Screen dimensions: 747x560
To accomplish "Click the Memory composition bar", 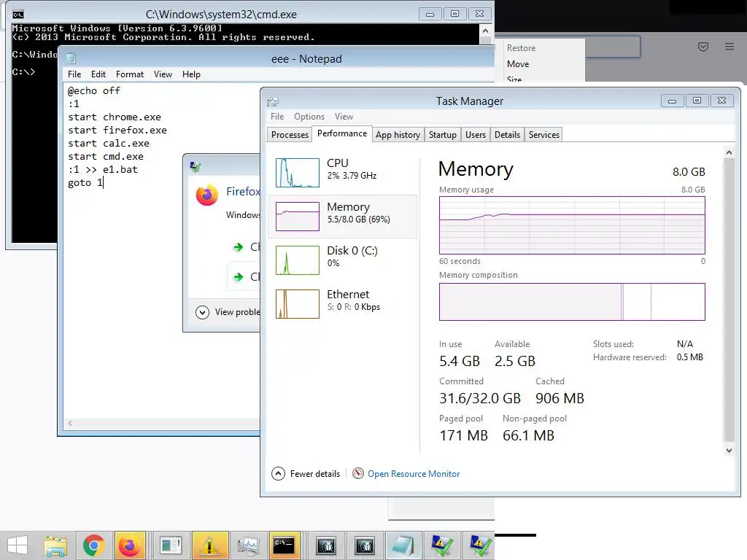I will coord(572,302).
